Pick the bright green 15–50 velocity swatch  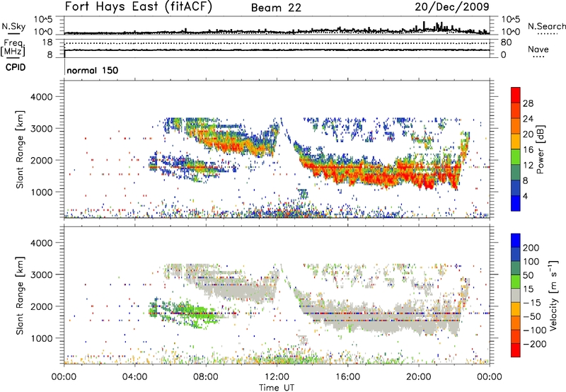point(516,282)
